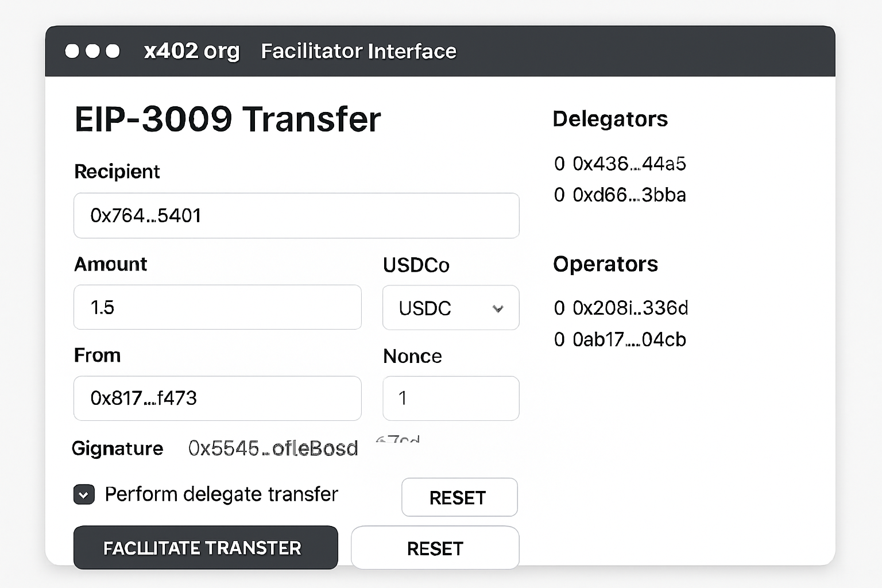Click the third titlebar circle icon
This screenshot has width=882, height=588.
click(113, 51)
